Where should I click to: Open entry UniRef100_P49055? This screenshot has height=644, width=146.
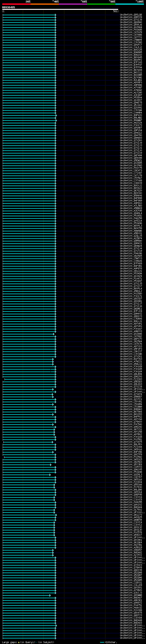pos(131,502)
